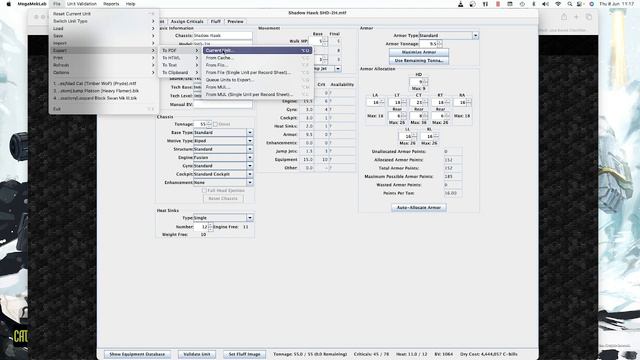This screenshot has height=360, width=640.
Task: Expand Switch Unit Type submenu
Action: tap(104, 21)
